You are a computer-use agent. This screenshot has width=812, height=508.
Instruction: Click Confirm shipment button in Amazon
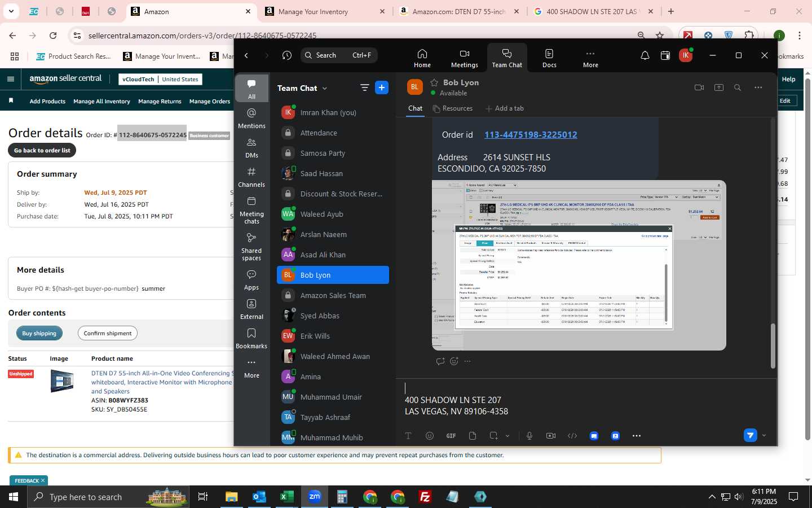click(108, 333)
